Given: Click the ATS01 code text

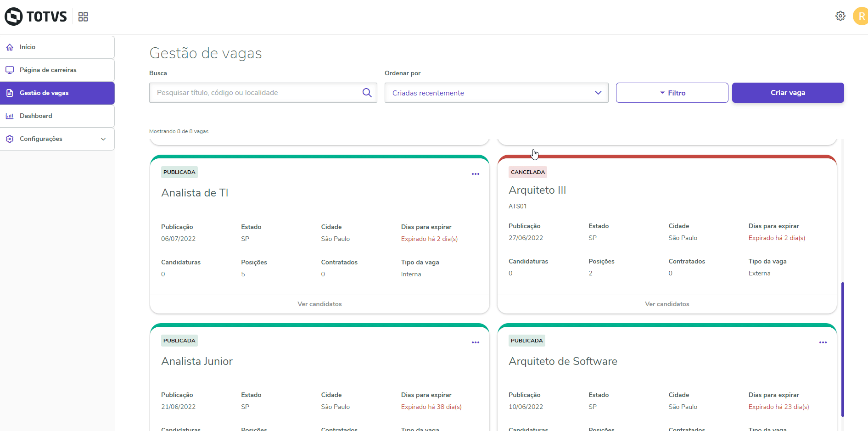Looking at the screenshot, I should coord(518,206).
